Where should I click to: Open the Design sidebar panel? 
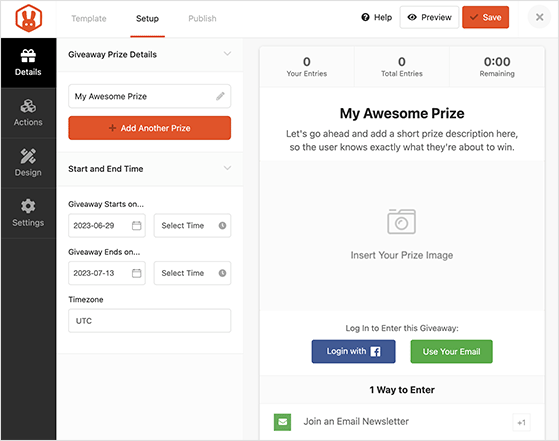[28, 163]
